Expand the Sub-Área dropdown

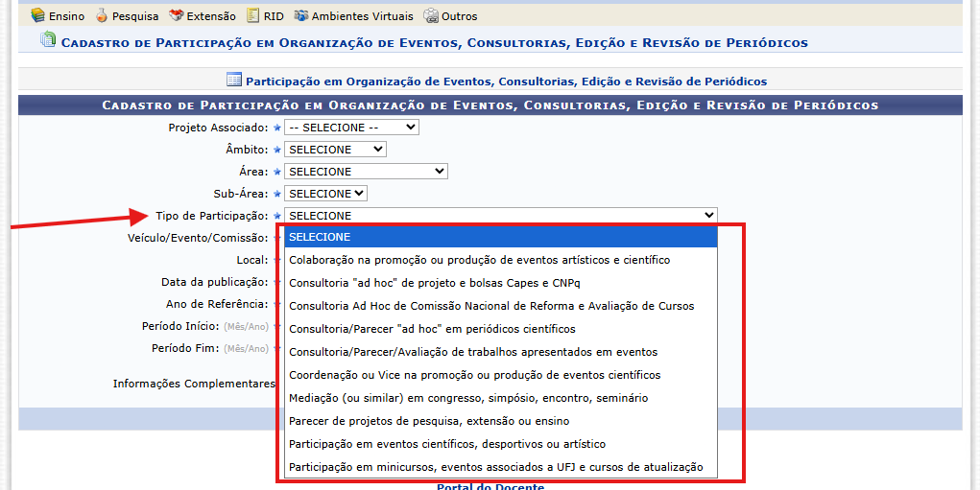click(x=325, y=194)
